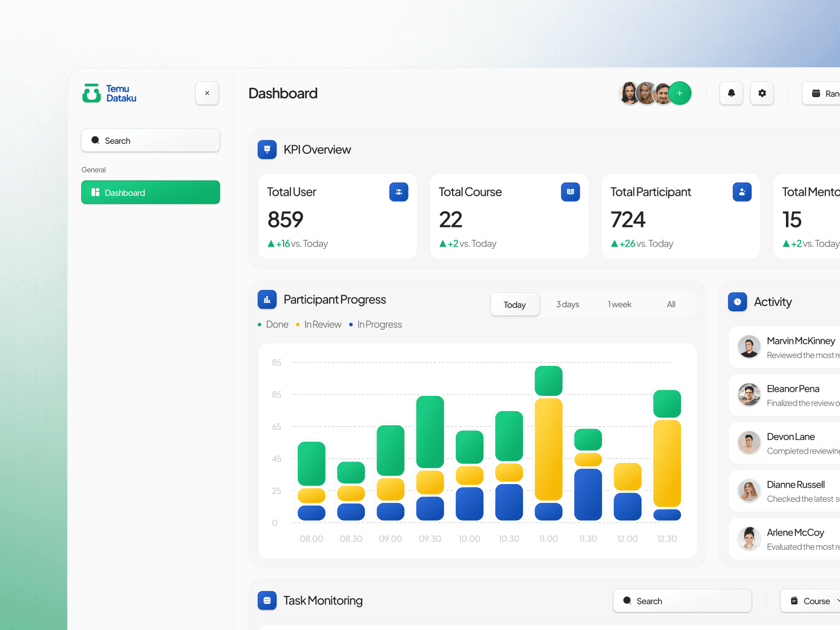Click Dianne Russell's avatar
Image resolution: width=840 pixels, height=630 pixels.
749,491
